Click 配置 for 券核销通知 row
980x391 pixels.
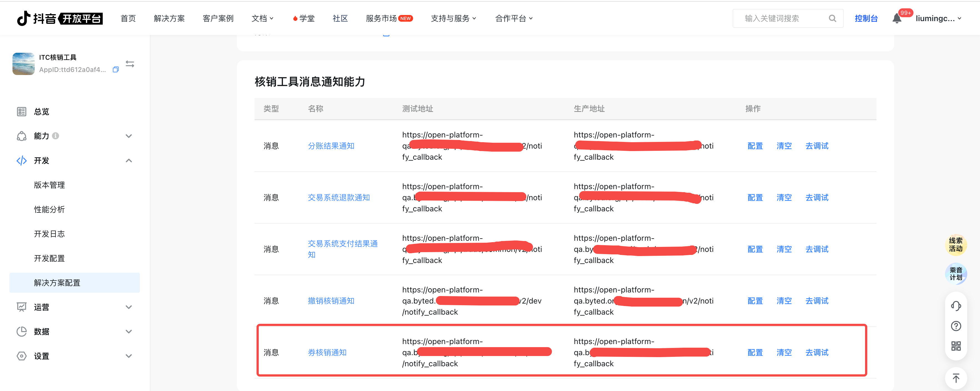point(755,353)
